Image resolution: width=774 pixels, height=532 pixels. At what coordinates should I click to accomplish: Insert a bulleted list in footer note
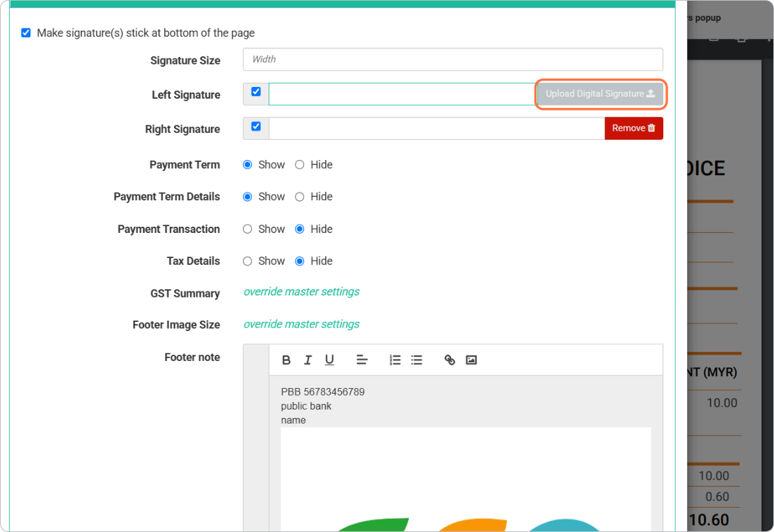[x=417, y=360]
